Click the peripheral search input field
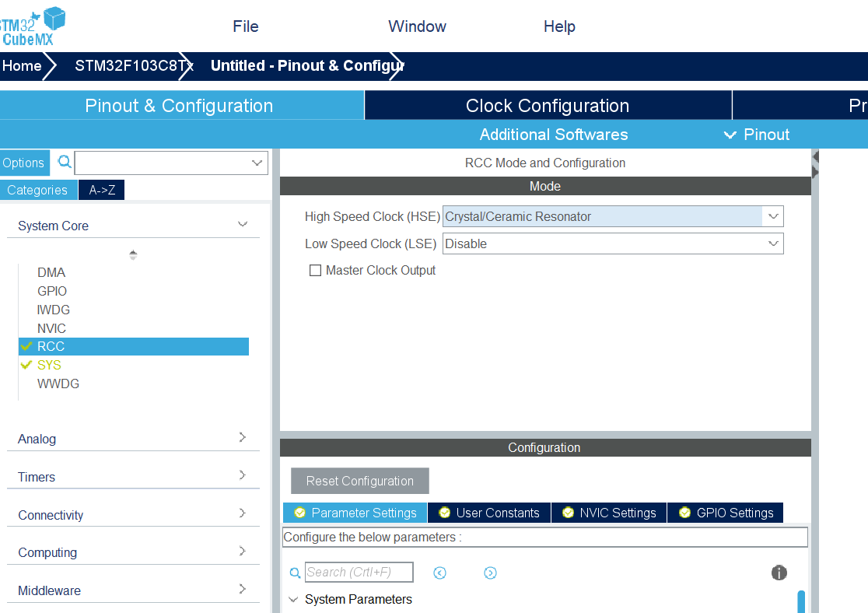This screenshot has width=868, height=613. click(x=172, y=163)
